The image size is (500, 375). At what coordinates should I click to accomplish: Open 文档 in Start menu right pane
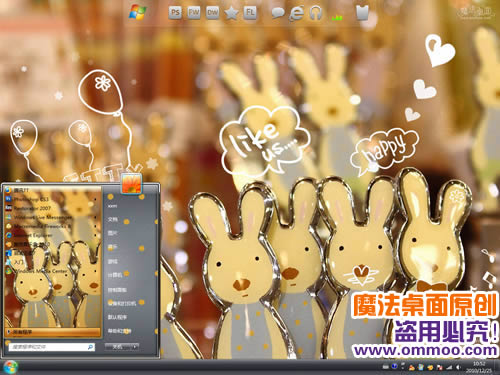pos(112,219)
